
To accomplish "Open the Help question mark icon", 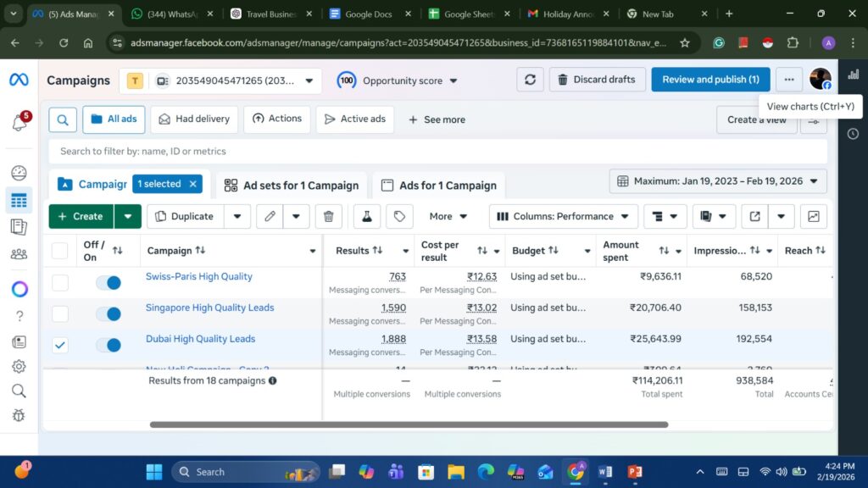I will pyautogui.click(x=19, y=316).
